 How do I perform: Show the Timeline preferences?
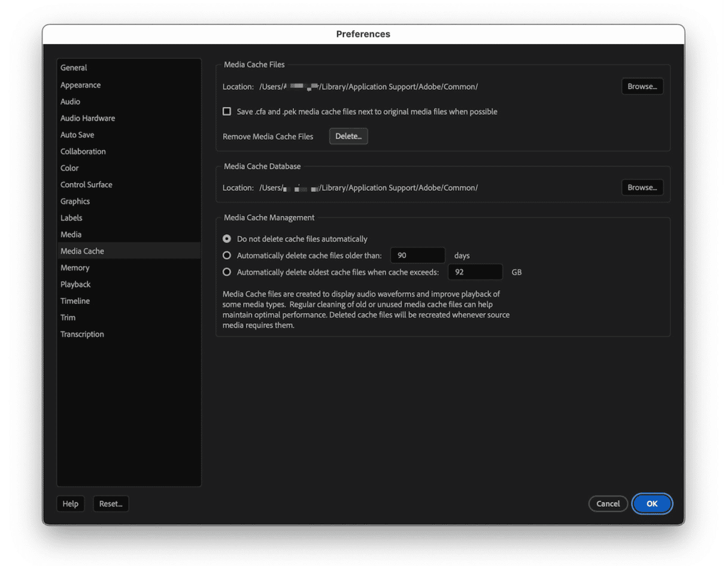75,301
